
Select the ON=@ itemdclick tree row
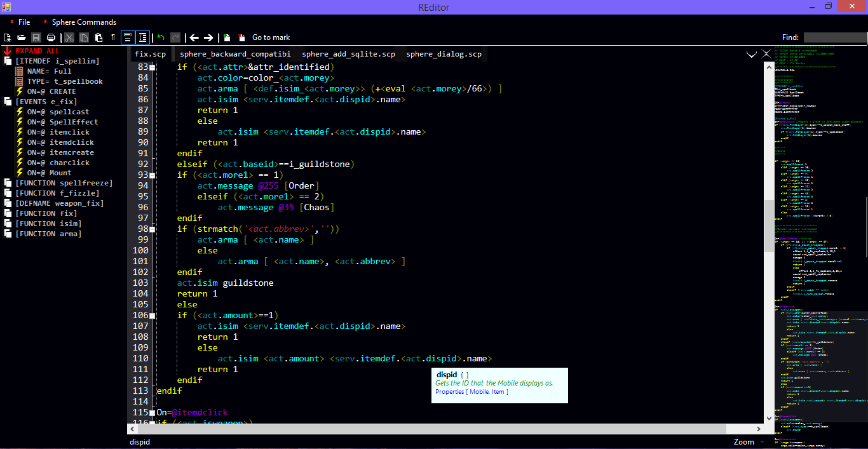click(60, 142)
